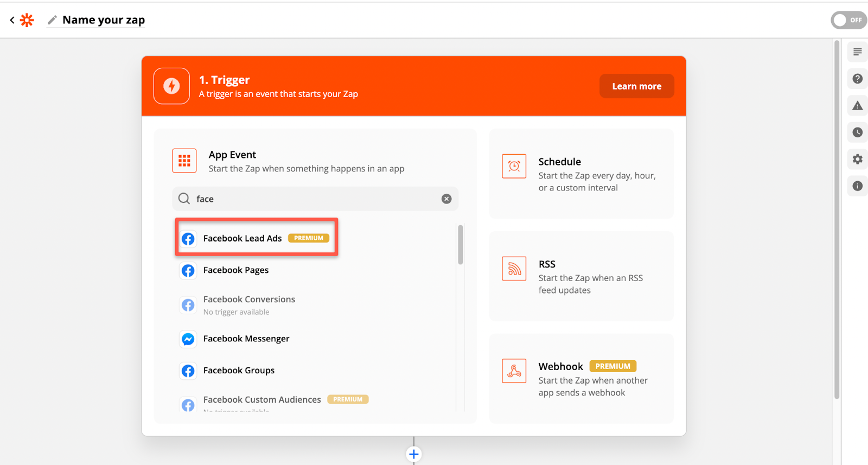Click PREMIUM badge beside Facebook Lead Ads
This screenshot has height=465, width=868.
point(309,238)
